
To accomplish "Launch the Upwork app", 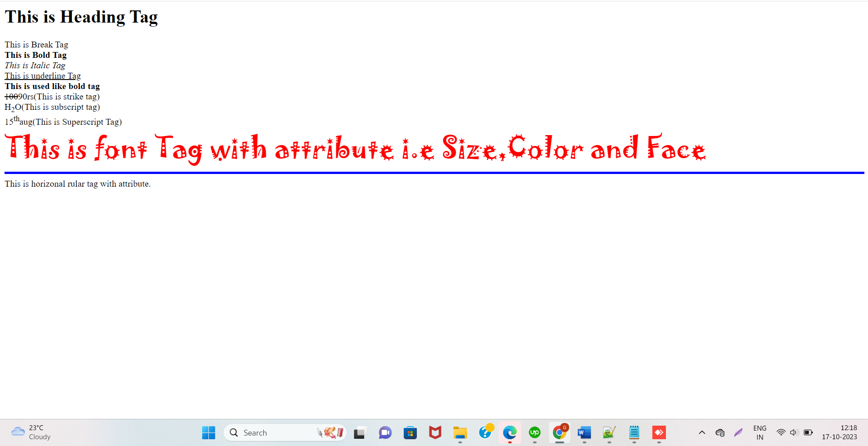I will coord(534,432).
